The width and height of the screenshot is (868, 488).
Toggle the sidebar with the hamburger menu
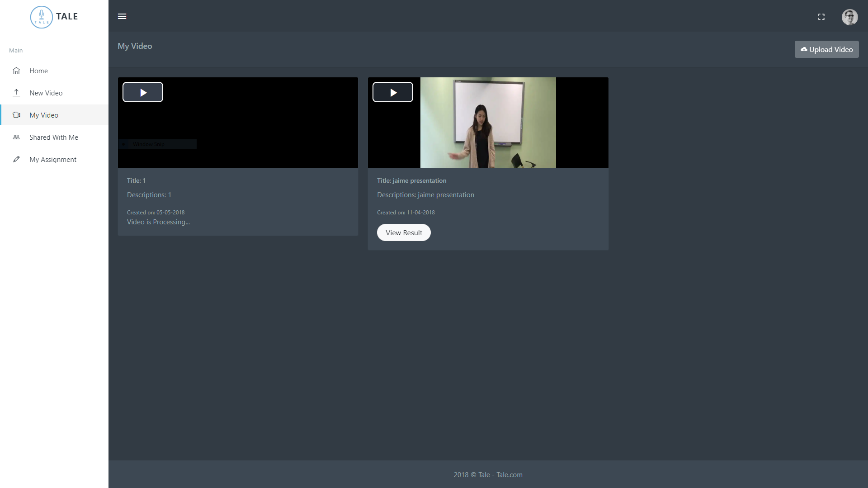point(122,16)
